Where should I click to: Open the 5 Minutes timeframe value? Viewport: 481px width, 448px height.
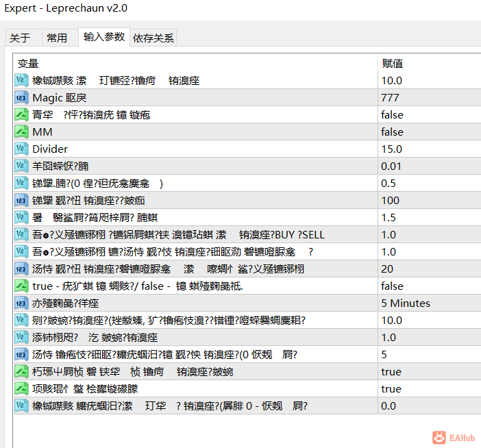tap(406, 303)
